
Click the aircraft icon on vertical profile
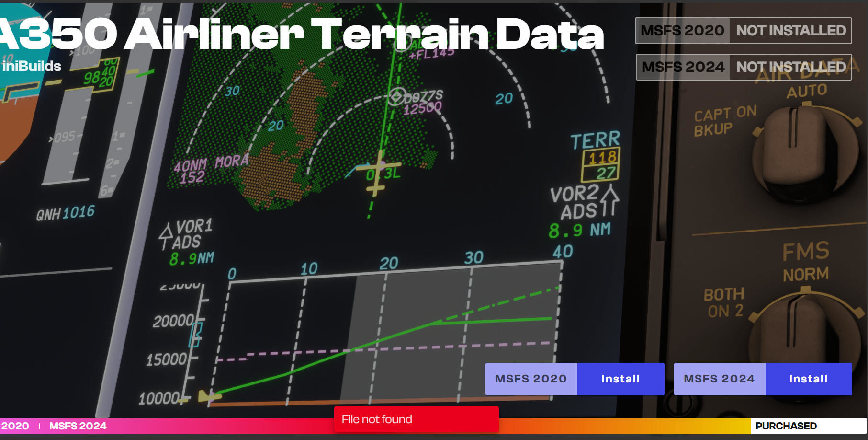click(x=209, y=396)
